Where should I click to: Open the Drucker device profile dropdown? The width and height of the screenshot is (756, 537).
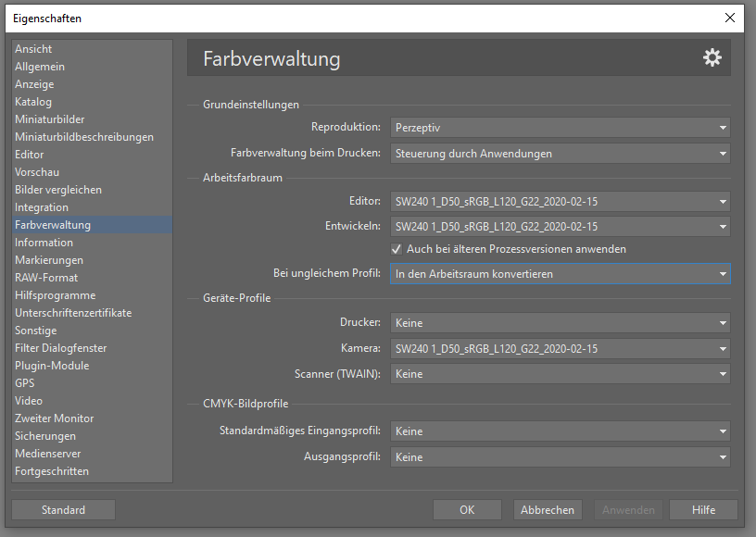560,323
